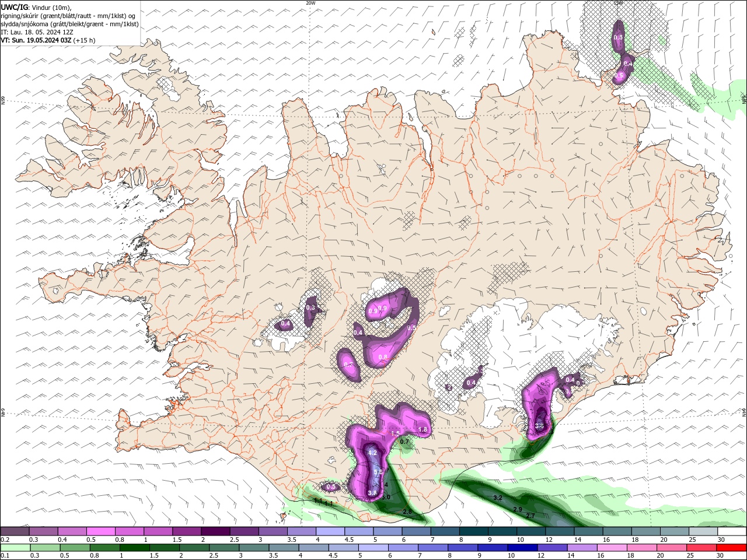Image resolution: width=747 pixels, height=560 pixels.
Task: Select the darkest green 1 rainfall legend swatch
Action: coord(134,548)
